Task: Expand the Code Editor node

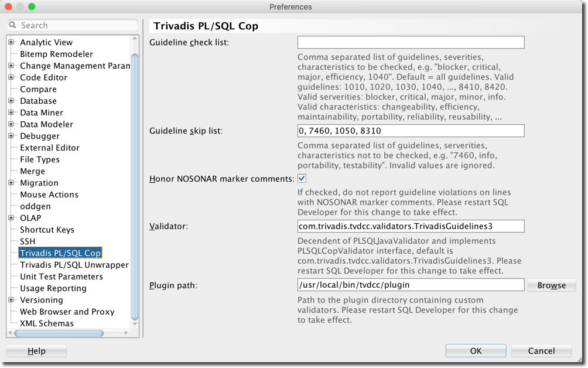Action: coord(11,77)
